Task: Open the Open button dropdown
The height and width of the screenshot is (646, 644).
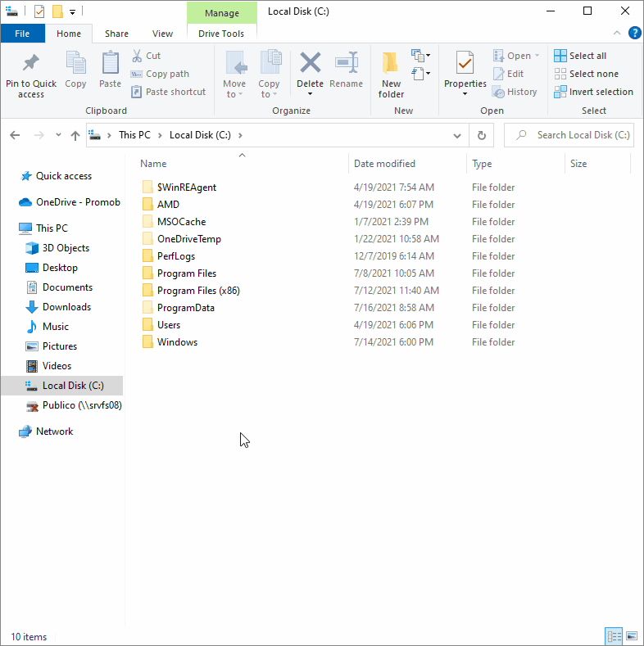Action: tap(537, 56)
